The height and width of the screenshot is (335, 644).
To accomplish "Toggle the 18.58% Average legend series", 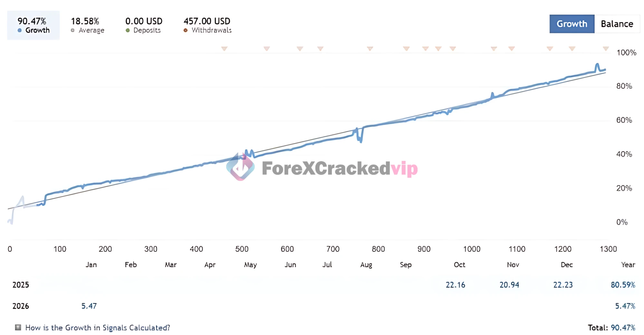I will 87,25.
